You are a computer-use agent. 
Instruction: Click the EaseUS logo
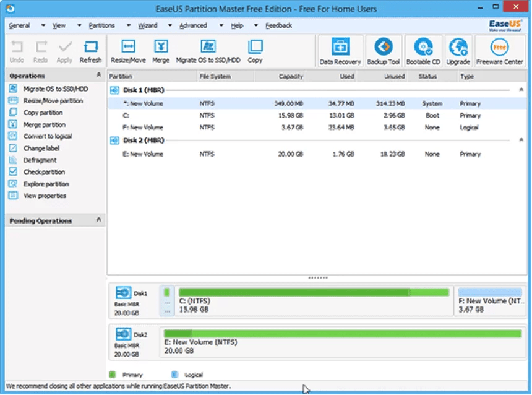(x=505, y=25)
